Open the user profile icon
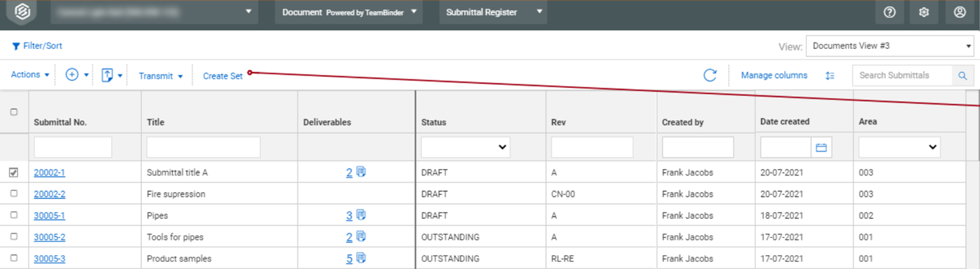Viewport: 980px width, 269px height. pos(959,12)
